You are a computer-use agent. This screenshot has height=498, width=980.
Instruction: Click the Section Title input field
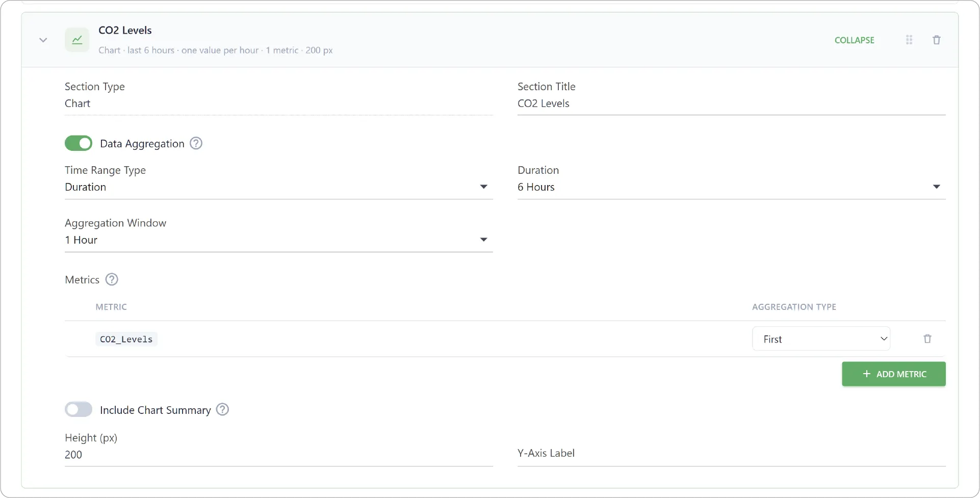point(732,103)
